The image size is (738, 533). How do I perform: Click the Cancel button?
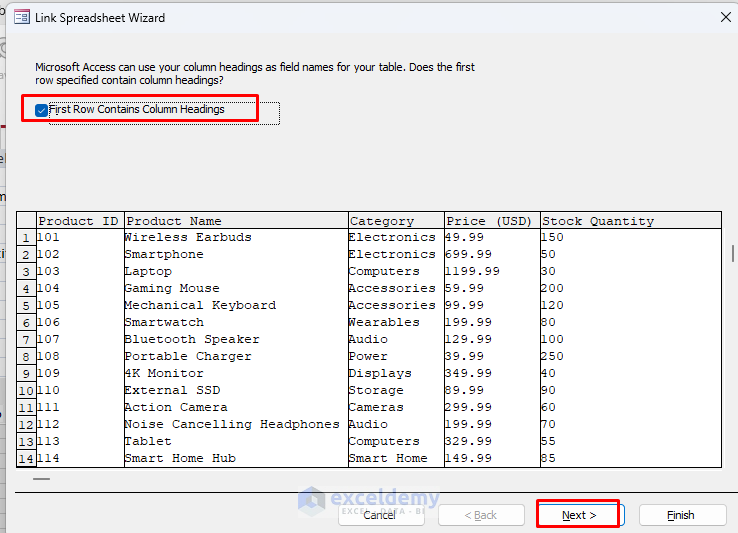coord(380,515)
